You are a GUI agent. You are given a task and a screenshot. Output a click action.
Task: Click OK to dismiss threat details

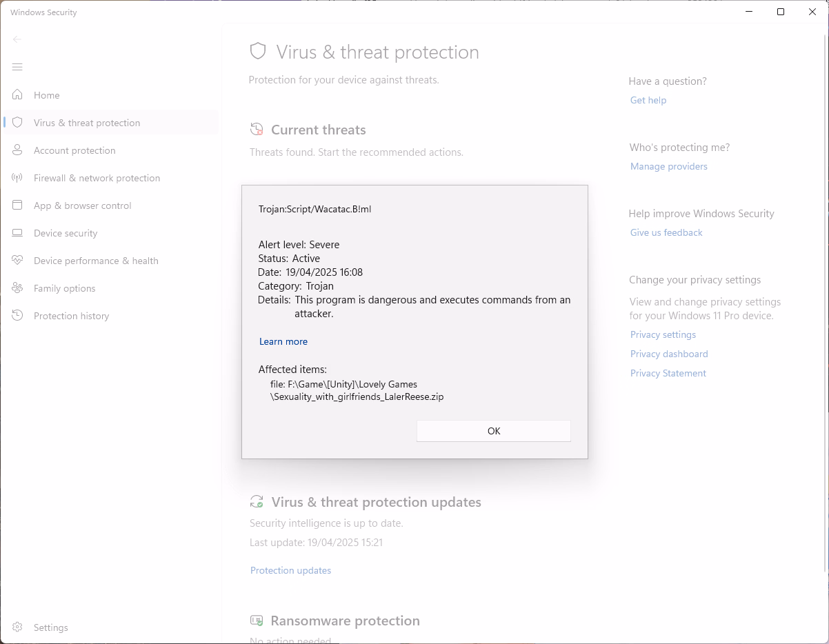[x=494, y=431]
